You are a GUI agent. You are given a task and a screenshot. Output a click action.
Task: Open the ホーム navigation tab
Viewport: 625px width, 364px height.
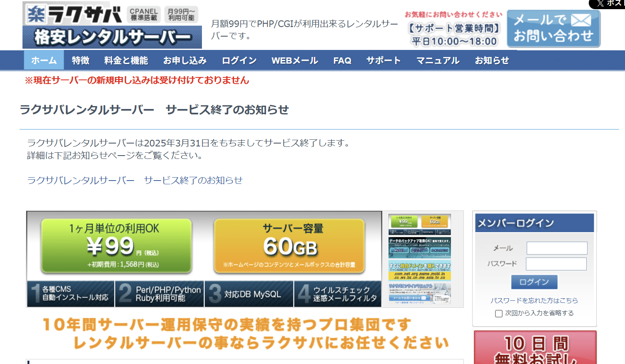coord(44,60)
